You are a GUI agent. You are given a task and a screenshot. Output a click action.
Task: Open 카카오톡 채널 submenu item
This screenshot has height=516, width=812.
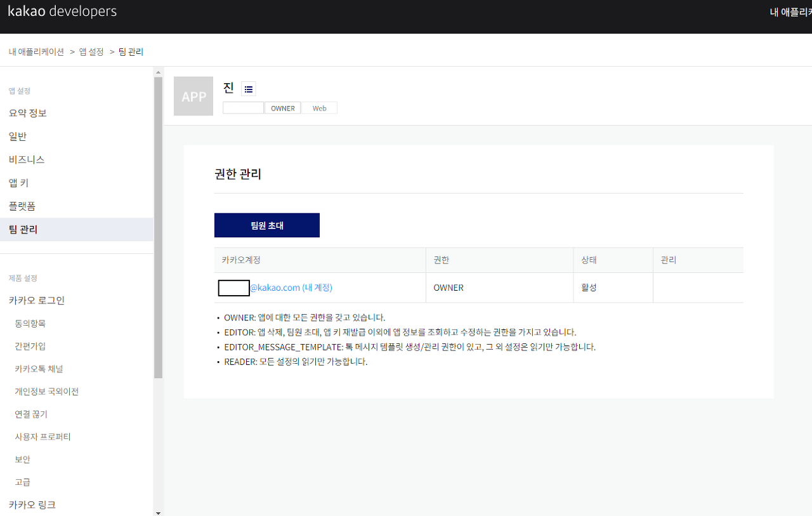[39, 369]
